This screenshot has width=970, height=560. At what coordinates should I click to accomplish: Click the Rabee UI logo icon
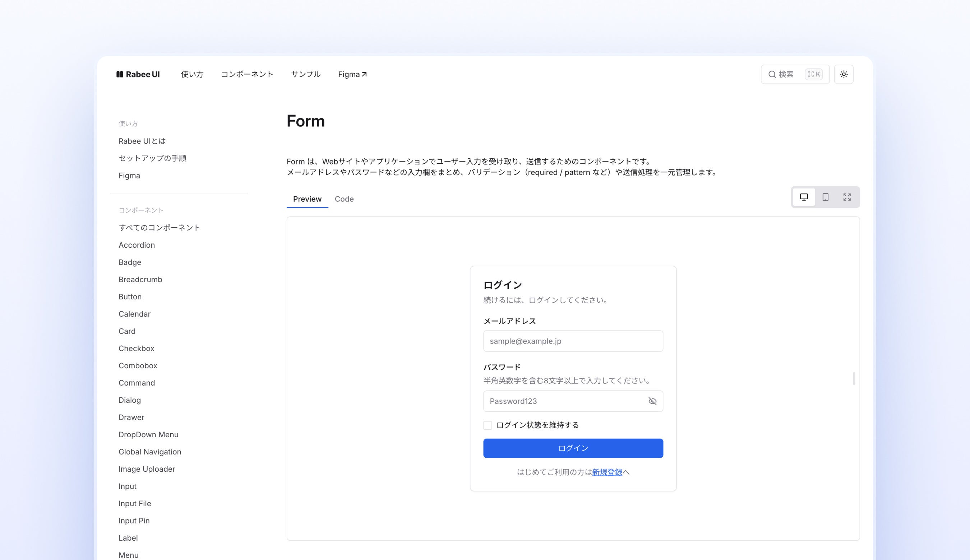tap(120, 74)
